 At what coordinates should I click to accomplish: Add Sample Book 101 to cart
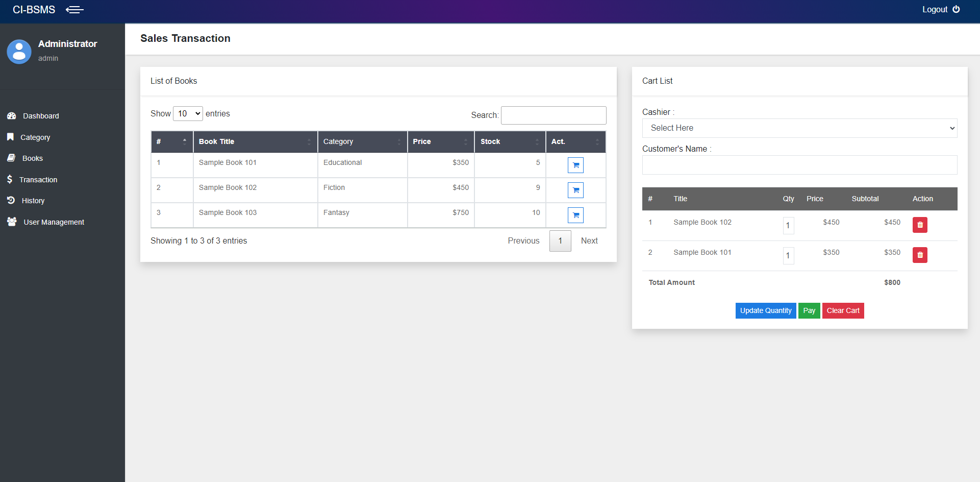coord(575,165)
